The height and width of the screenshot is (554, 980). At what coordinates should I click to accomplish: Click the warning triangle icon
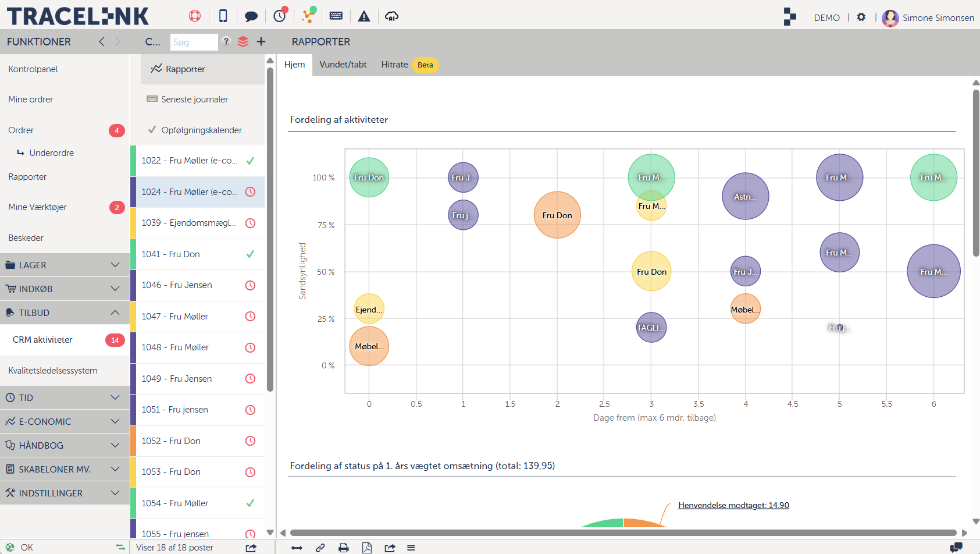(x=364, y=16)
